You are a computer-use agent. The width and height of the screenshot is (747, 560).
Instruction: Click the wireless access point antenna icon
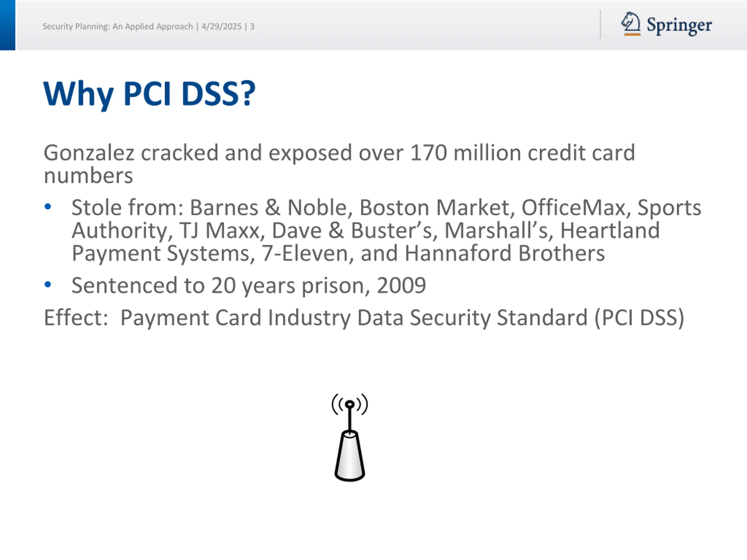click(x=350, y=437)
